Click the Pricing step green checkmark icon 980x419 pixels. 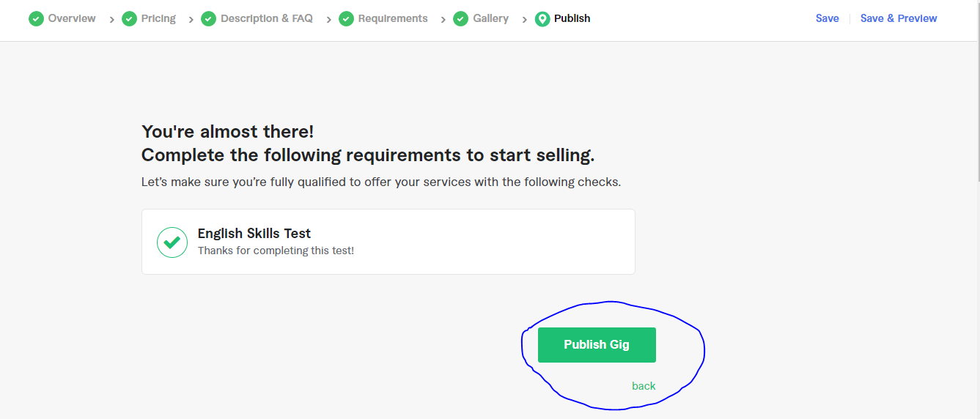[129, 19]
